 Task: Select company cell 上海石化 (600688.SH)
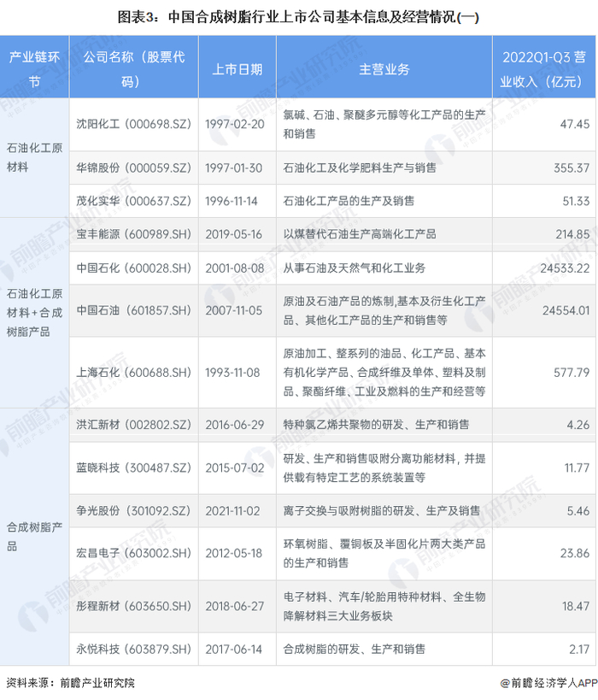click(133, 373)
